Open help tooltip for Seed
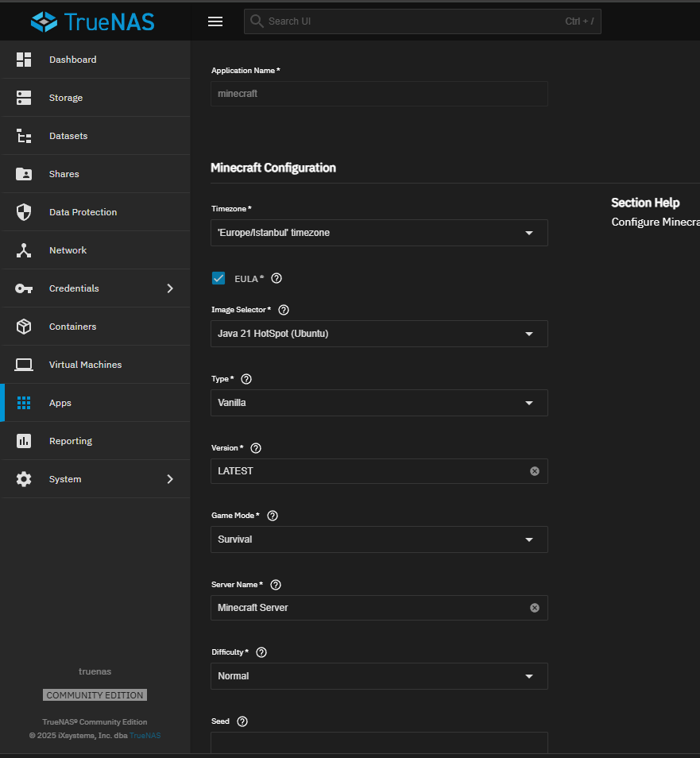Image resolution: width=700 pixels, height=758 pixels. point(242,721)
